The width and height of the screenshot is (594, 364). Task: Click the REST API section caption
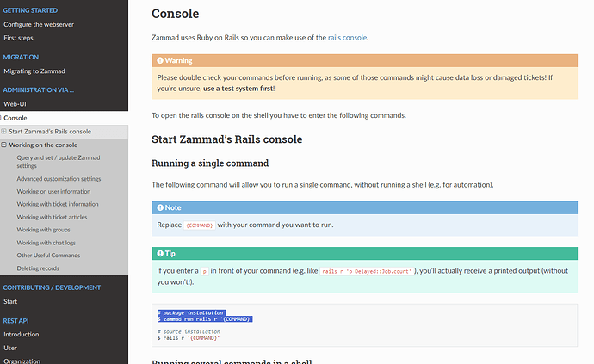[15, 321]
